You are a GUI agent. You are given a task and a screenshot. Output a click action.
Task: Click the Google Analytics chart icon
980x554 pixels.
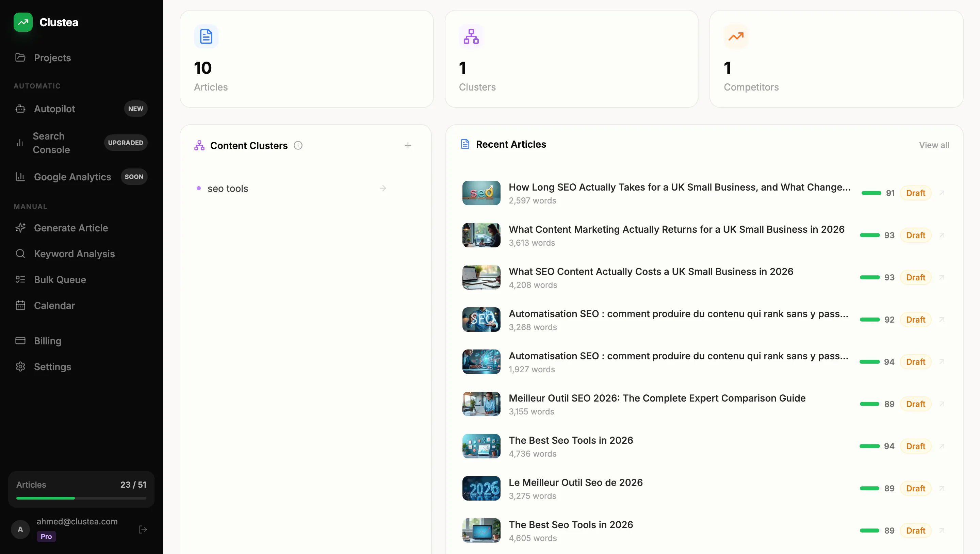[20, 177]
